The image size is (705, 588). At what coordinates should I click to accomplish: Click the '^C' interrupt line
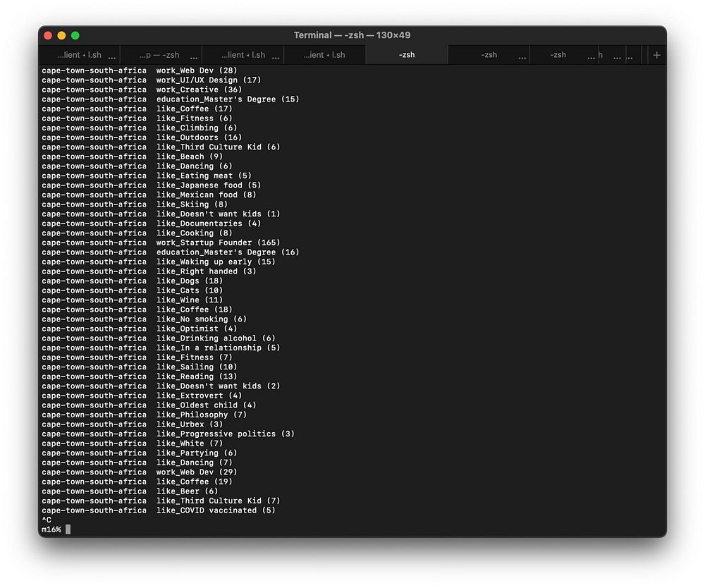[47, 520]
